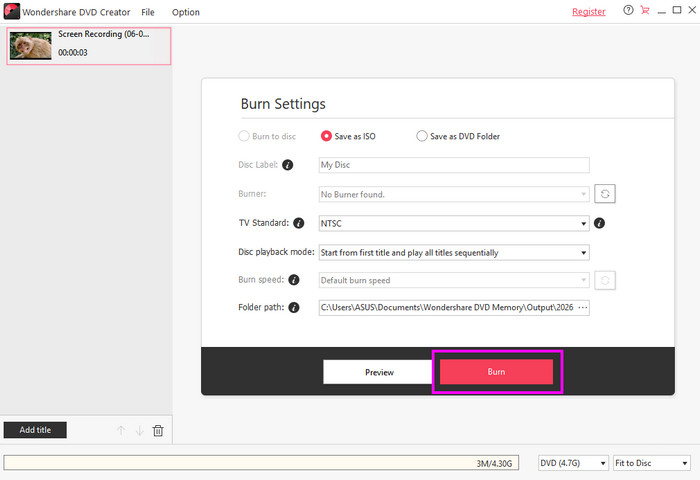Open the Default burn speed dropdown
Screen dimensions: 700x480
click(x=454, y=280)
